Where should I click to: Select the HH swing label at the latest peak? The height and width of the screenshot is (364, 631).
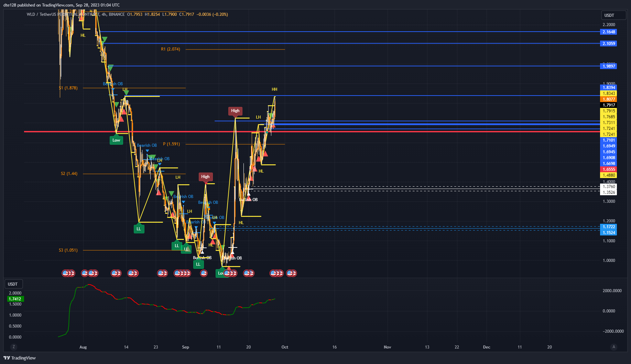tap(274, 89)
